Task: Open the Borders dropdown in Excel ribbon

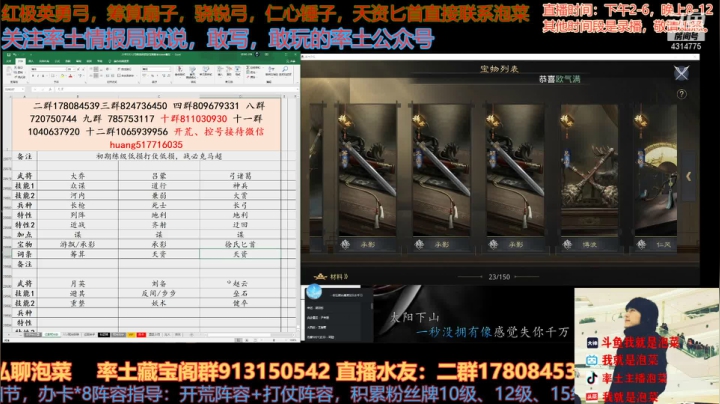Action: 52,76
